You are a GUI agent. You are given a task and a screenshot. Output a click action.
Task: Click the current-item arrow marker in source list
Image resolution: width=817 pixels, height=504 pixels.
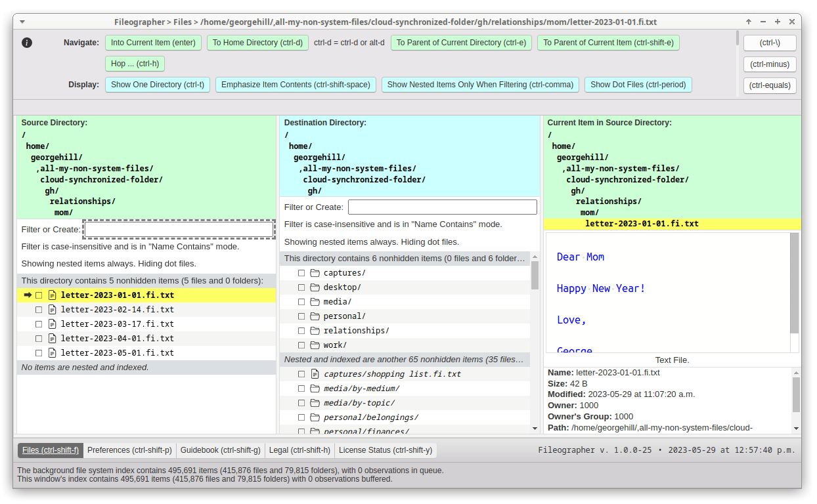tap(28, 295)
